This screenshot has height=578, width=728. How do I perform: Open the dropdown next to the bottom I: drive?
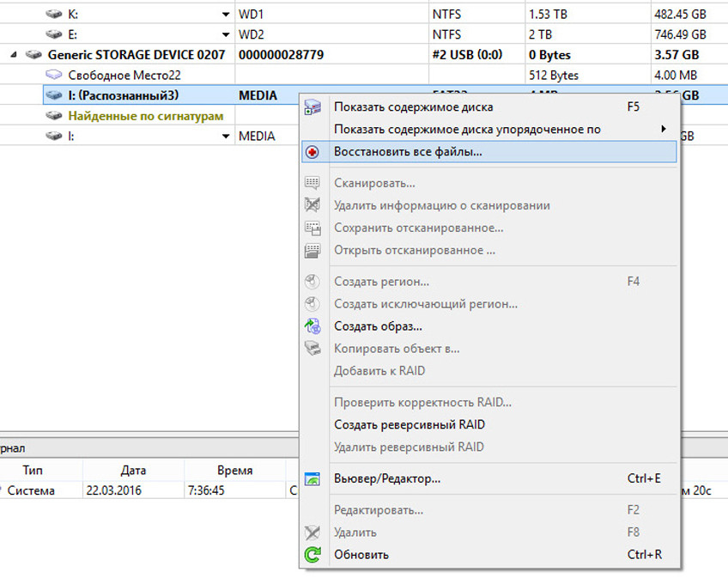click(225, 136)
